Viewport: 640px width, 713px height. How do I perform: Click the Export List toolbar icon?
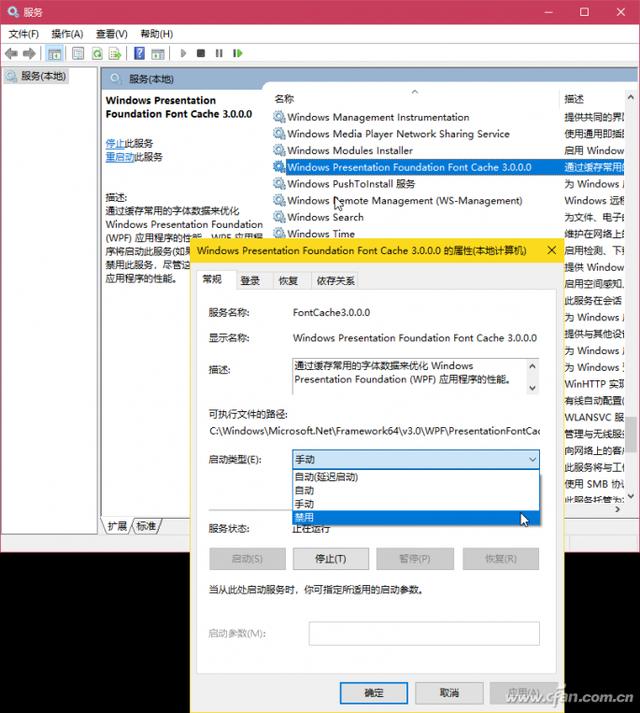(x=115, y=54)
